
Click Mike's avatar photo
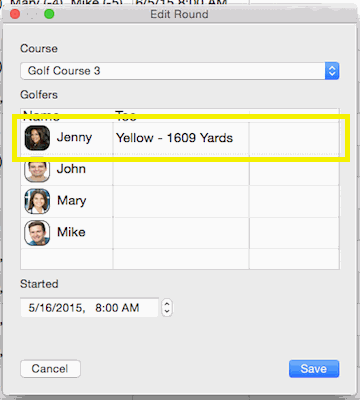point(37,233)
